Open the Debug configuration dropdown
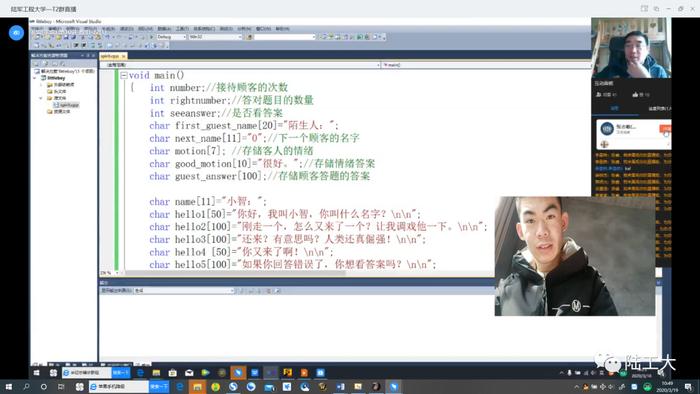Image resolution: width=700 pixels, height=394 pixels. 171,37
